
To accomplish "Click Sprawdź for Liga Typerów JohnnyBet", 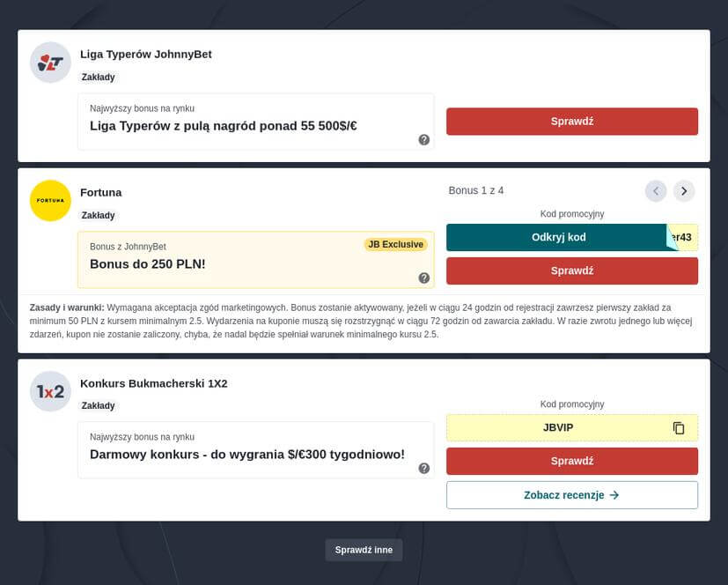I will 572,122.
